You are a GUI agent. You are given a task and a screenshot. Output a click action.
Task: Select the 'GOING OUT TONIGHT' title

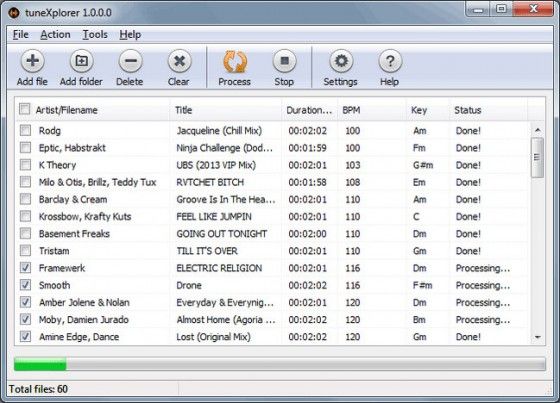[222, 234]
